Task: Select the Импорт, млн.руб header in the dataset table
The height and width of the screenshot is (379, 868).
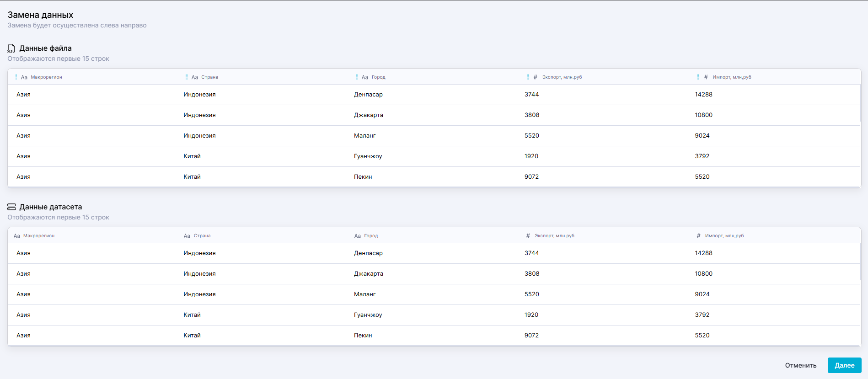Action: tap(724, 236)
